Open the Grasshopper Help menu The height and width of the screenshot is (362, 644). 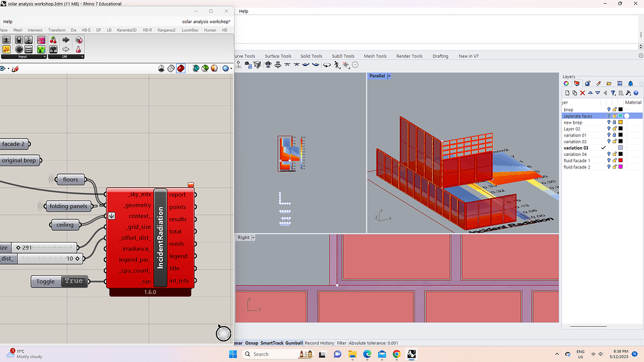click(8, 22)
